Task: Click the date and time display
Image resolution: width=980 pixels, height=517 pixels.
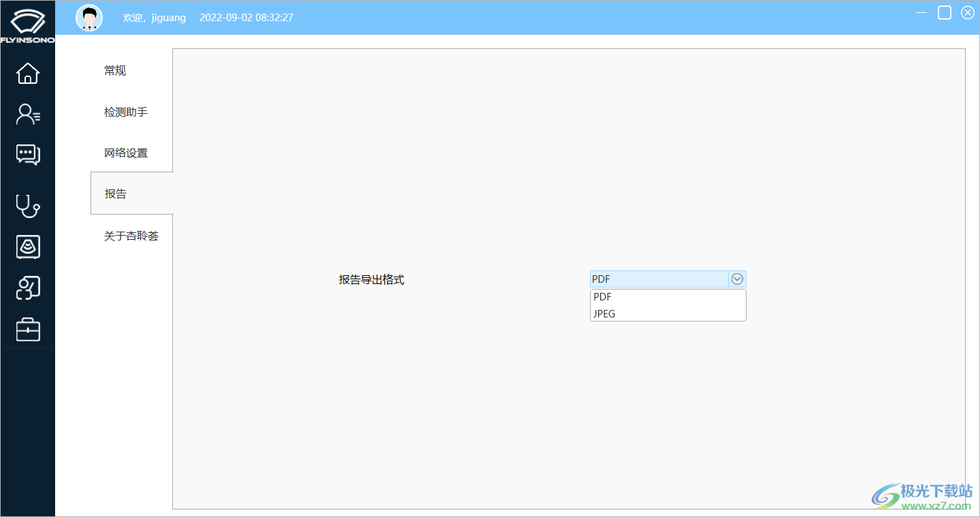Action: point(246,18)
